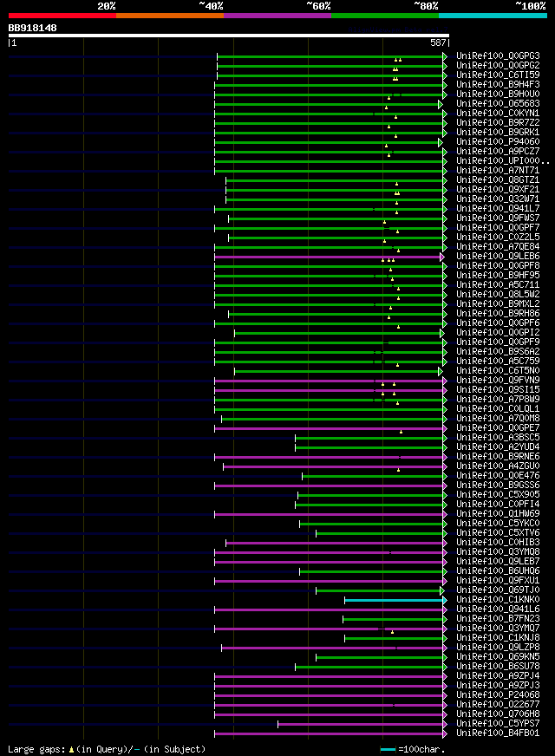Click the green alignment bar of UniRef100_A2YUD4
555x756 pixels.
(x=371, y=448)
